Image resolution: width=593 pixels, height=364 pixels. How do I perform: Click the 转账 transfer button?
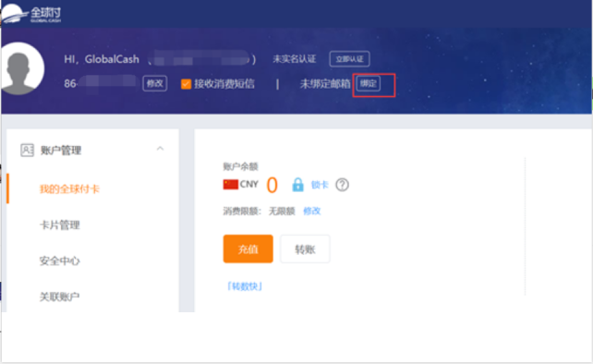coord(305,249)
